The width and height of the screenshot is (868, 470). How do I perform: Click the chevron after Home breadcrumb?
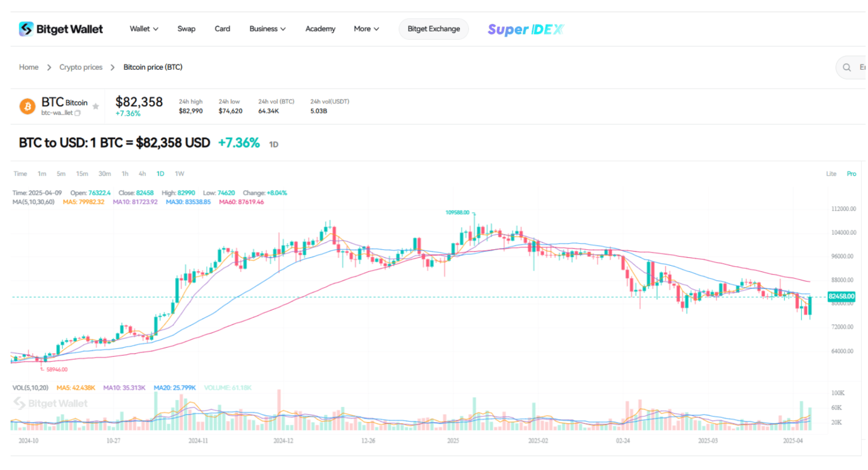click(49, 67)
